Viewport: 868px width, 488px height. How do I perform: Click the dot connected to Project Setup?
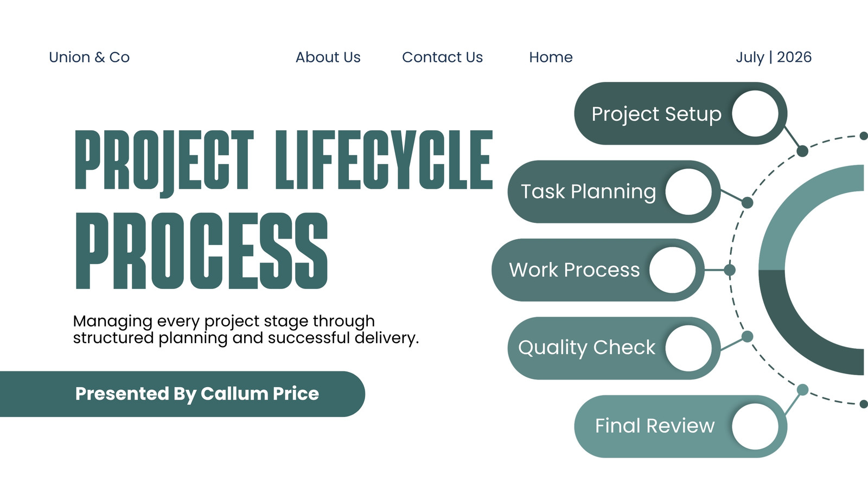(802, 151)
